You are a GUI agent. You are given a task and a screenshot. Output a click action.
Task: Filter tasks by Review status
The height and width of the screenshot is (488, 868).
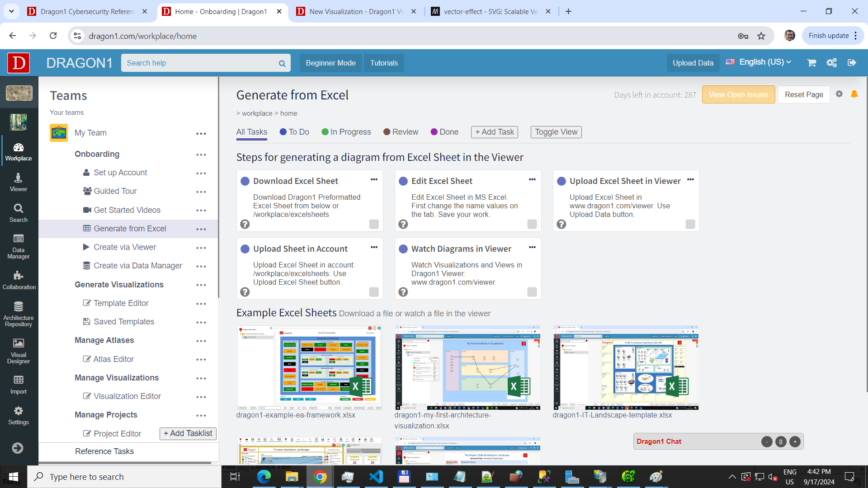tap(401, 132)
